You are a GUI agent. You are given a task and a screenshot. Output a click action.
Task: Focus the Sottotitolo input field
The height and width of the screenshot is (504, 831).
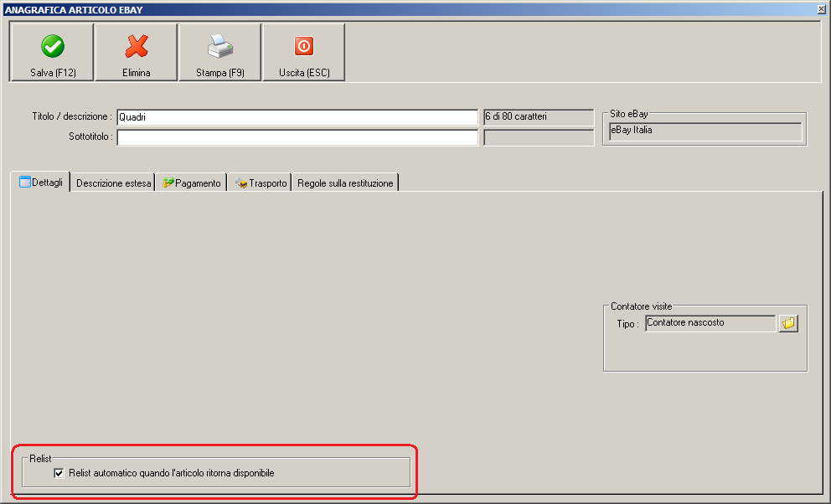click(x=297, y=137)
